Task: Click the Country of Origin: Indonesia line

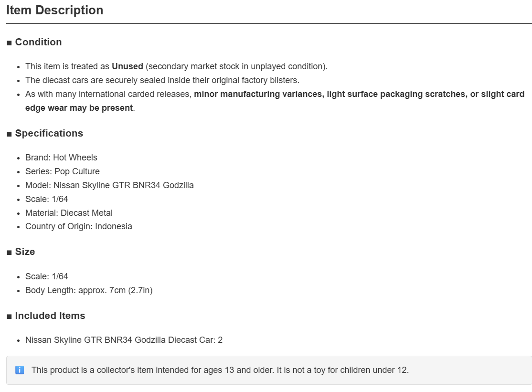Action: [x=79, y=226]
